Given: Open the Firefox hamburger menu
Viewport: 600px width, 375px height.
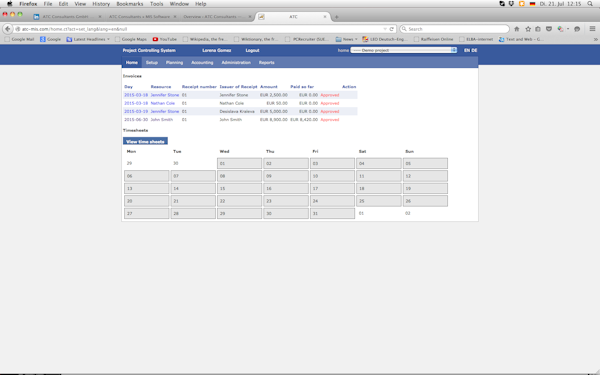Looking at the screenshot, I should [x=592, y=29].
